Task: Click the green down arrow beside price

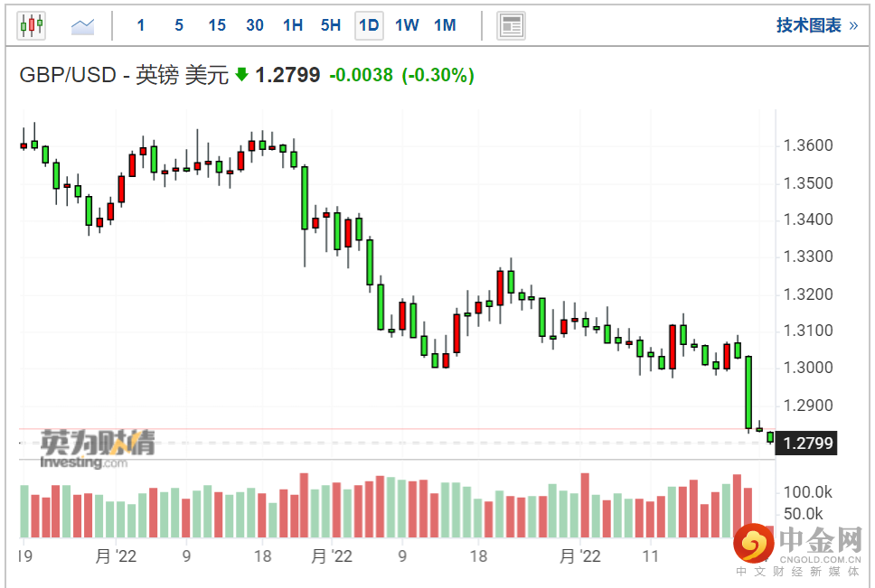Action: point(241,75)
